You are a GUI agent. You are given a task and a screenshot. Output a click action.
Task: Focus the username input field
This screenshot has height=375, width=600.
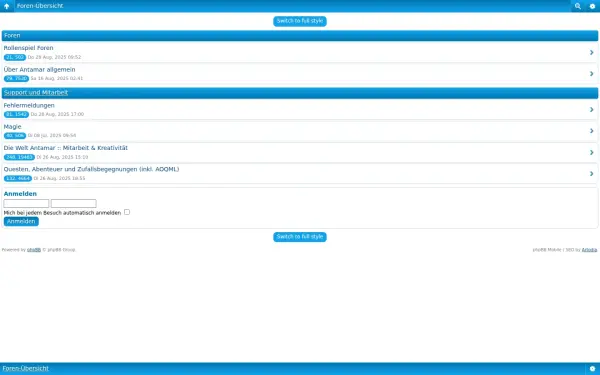click(x=26, y=203)
